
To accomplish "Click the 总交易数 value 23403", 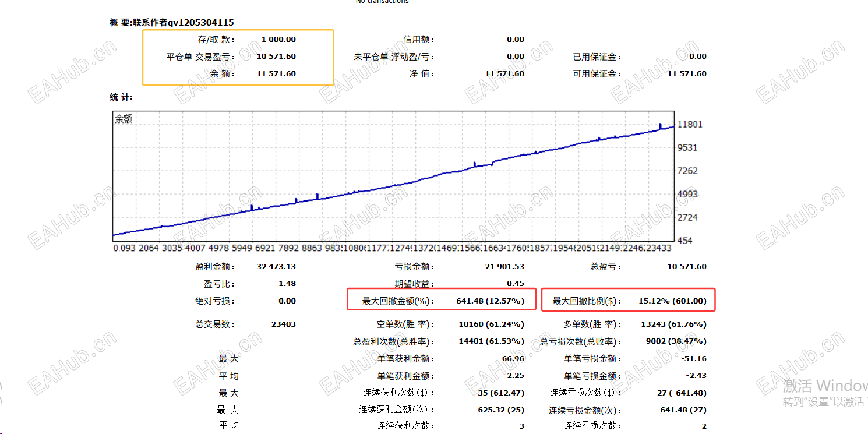I will [x=284, y=324].
